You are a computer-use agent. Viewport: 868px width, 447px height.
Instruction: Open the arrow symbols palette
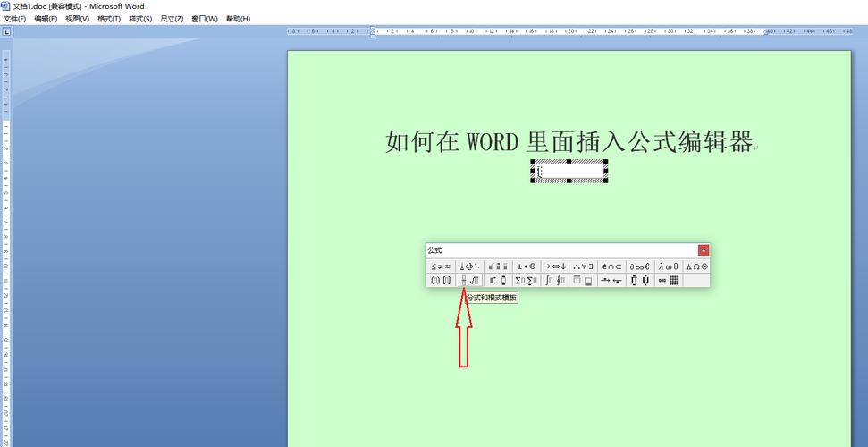(554, 266)
